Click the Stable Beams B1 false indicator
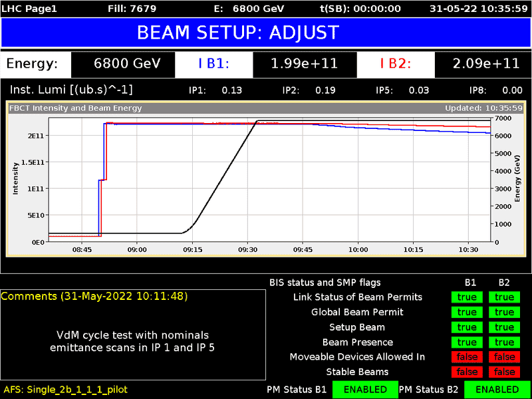Viewport: 532px width, 399px height. (467, 372)
